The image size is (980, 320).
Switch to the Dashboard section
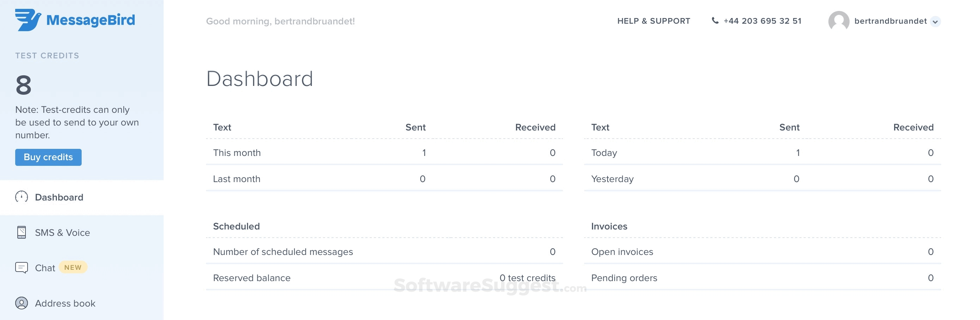(x=59, y=197)
